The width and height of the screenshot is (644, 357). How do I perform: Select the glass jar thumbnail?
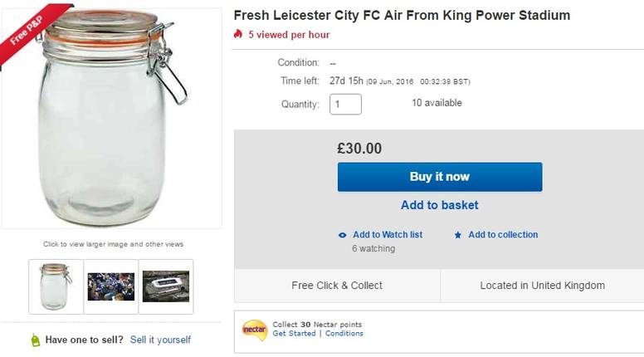point(56,286)
